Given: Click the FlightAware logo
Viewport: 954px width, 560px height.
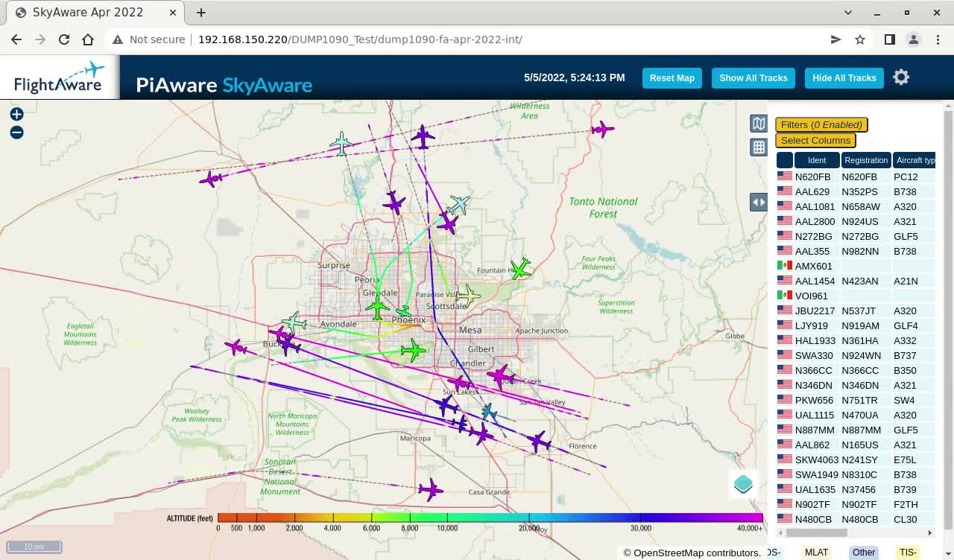Looking at the screenshot, I should [x=59, y=77].
